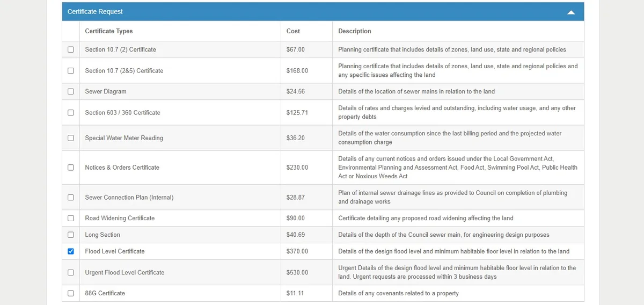644x305 pixels.
Task: Click the Section 10.7 (2) Certificate label
Action: (x=121, y=49)
